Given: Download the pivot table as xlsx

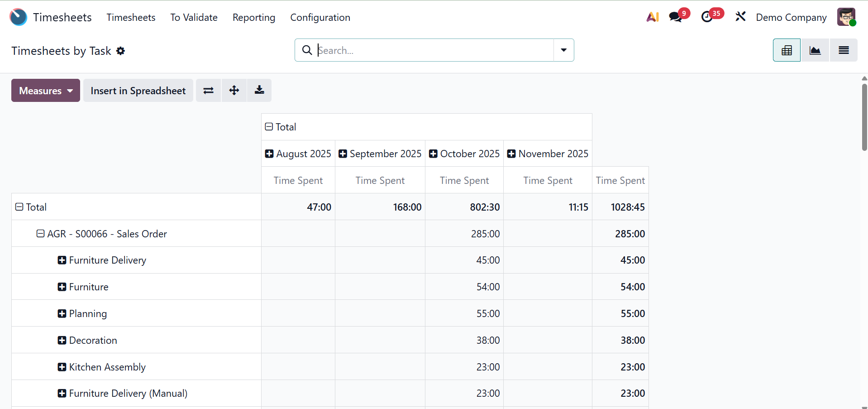Looking at the screenshot, I should point(259,91).
